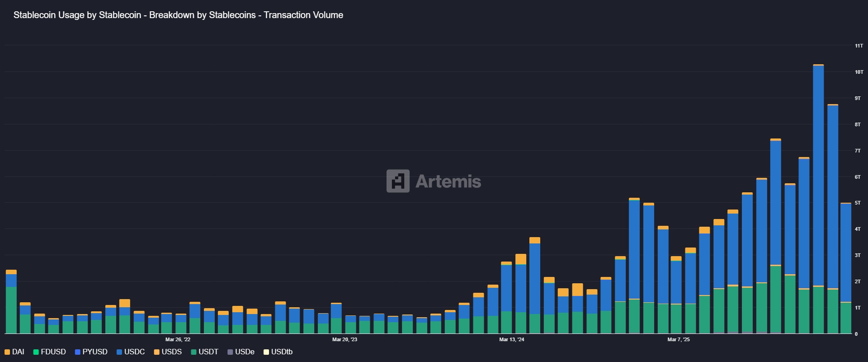The width and height of the screenshot is (868, 362).
Task: Click the Artemis logo icon watermark
Action: (x=398, y=181)
